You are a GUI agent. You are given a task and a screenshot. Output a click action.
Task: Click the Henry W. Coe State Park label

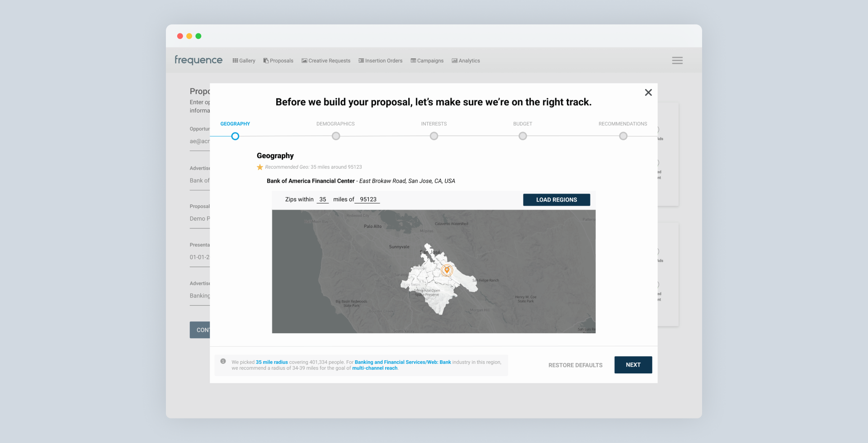(525, 299)
